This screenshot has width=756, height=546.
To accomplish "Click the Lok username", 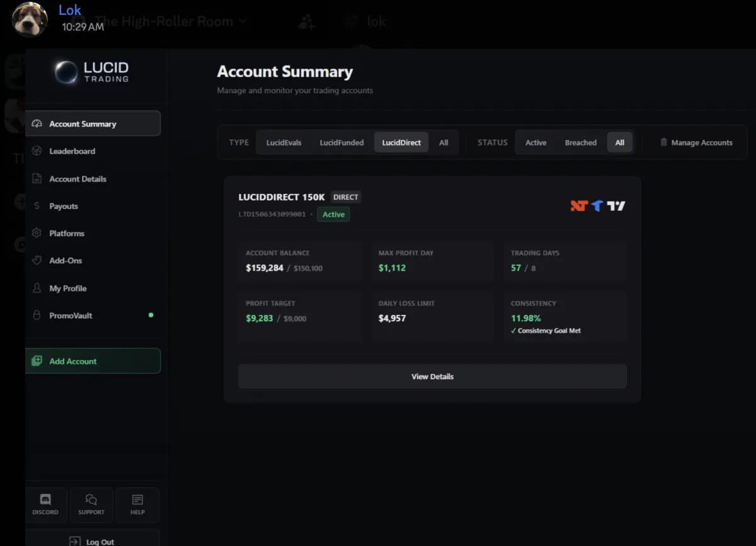I will (x=70, y=10).
